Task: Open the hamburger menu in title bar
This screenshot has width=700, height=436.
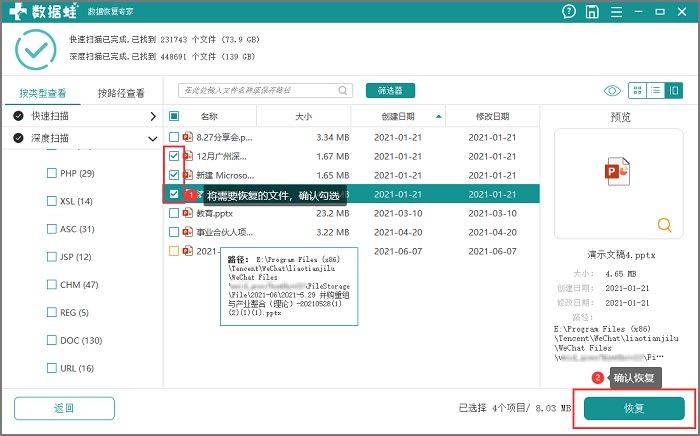Action: [616, 12]
